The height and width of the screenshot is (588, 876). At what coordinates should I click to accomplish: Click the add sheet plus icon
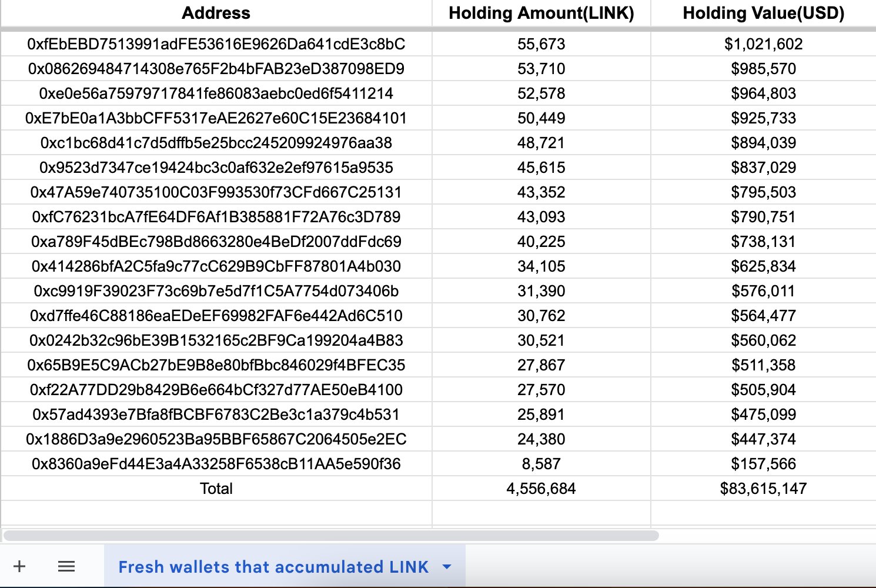[x=19, y=566]
